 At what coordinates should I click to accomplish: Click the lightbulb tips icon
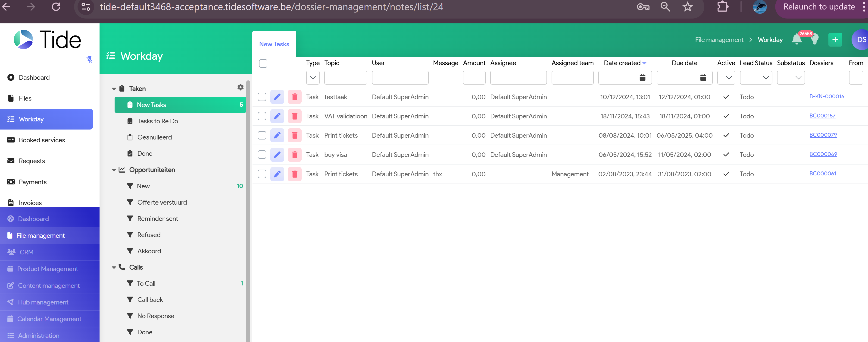click(x=815, y=40)
